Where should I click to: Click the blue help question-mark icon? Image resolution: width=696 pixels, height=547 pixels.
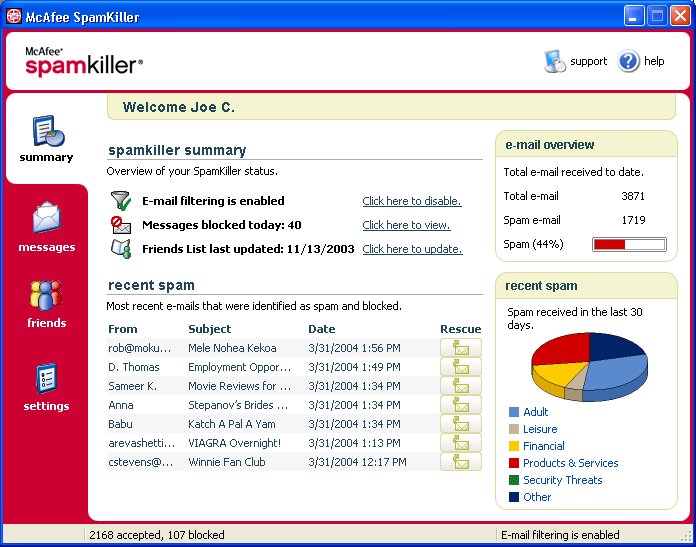point(629,61)
